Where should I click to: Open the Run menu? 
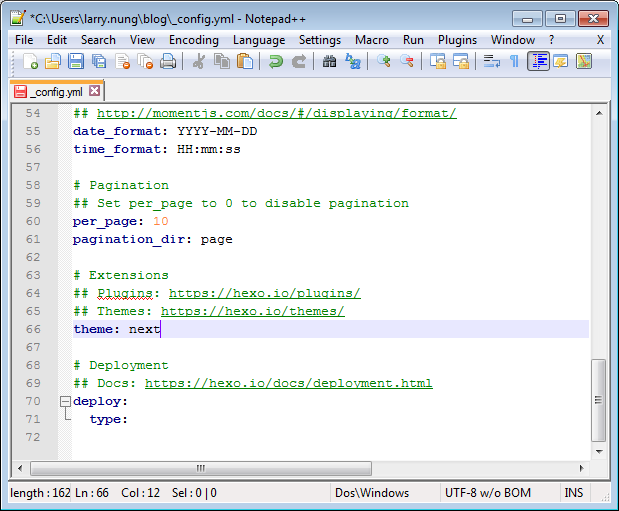413,40
